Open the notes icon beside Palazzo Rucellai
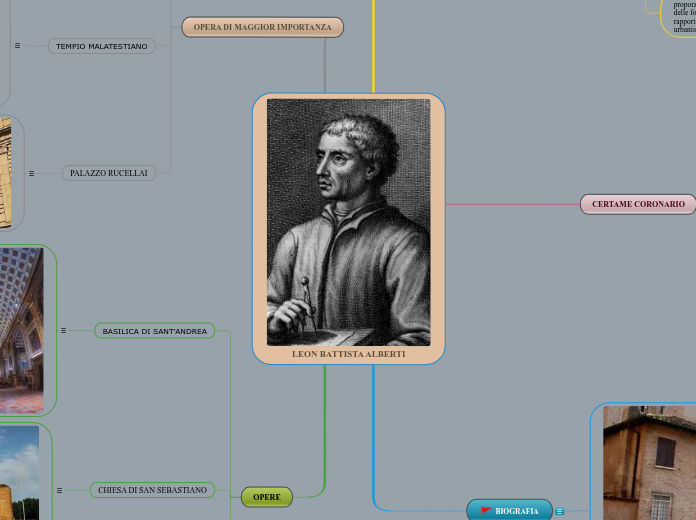 (x=32, y=173)
